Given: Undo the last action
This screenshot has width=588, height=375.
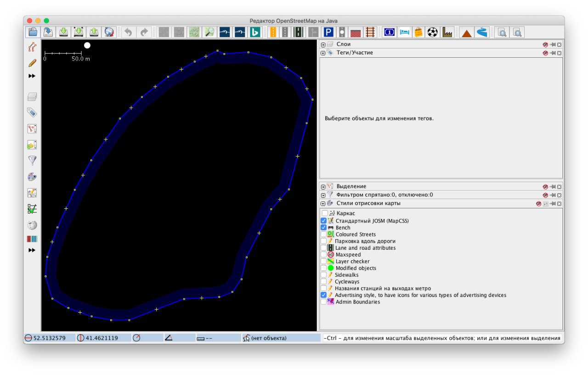Looking at the screenshot, I should [129, 32].
